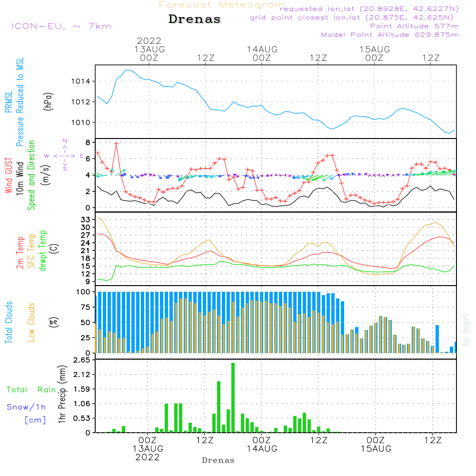
Task: Click the green 'dewpt Temp' label
Action: tap(42, 250)
